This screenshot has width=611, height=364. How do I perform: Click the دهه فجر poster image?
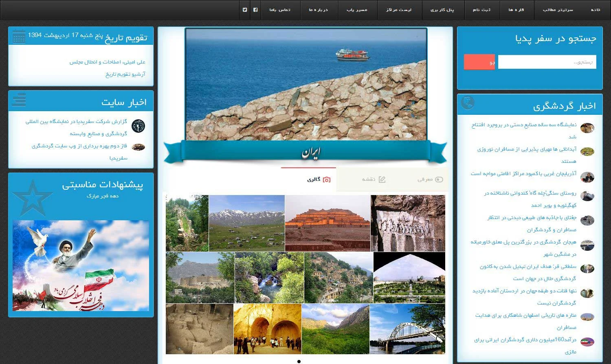click(81, 266)
